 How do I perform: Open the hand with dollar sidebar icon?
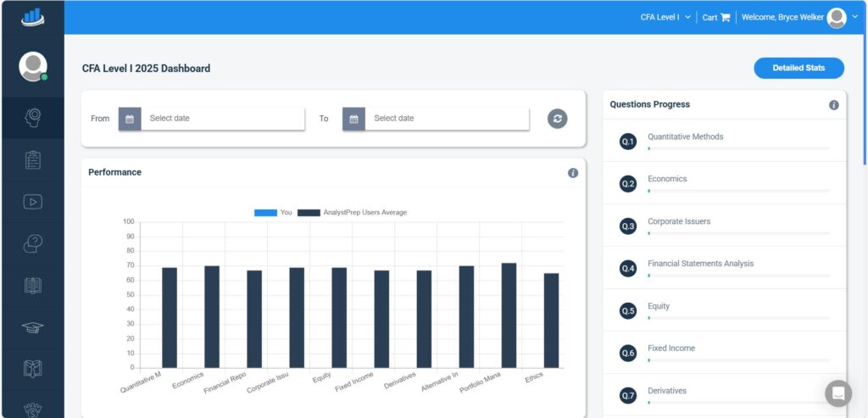(x=33, y=410)
